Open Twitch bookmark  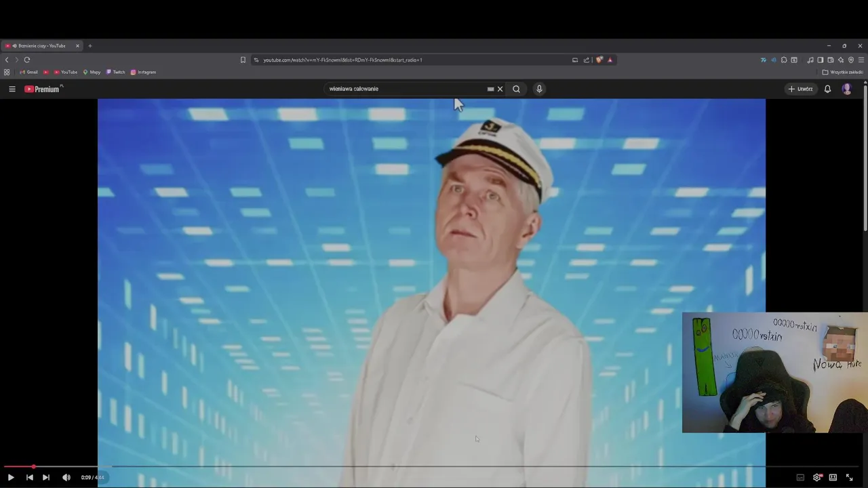point(116,72)
